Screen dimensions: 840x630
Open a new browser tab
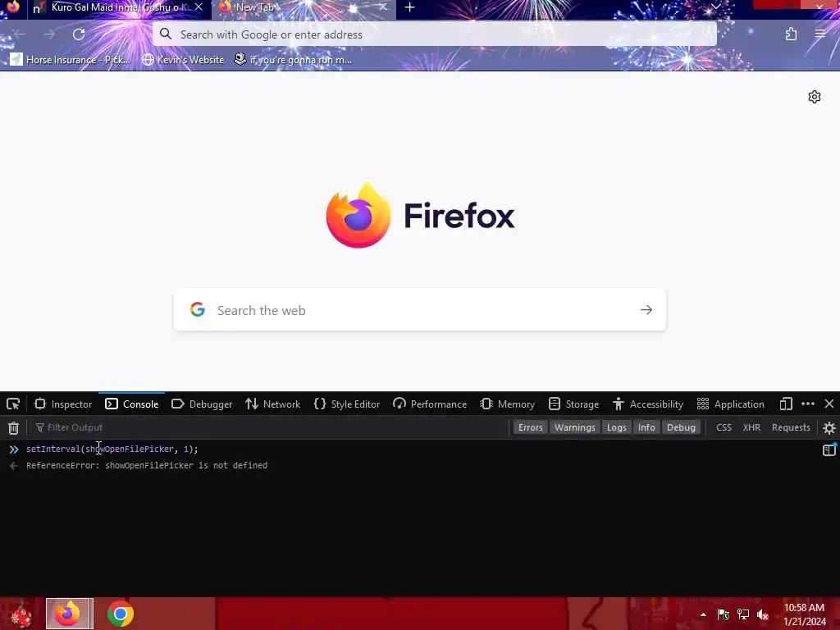(x=410, y=7)
